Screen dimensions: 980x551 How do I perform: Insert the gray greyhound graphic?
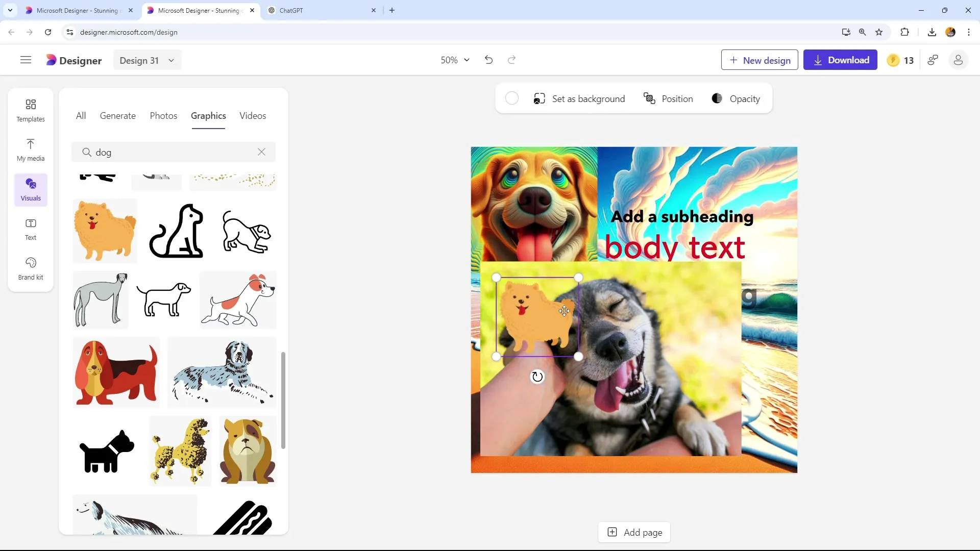pyautogui.click(x=101, y=300)
